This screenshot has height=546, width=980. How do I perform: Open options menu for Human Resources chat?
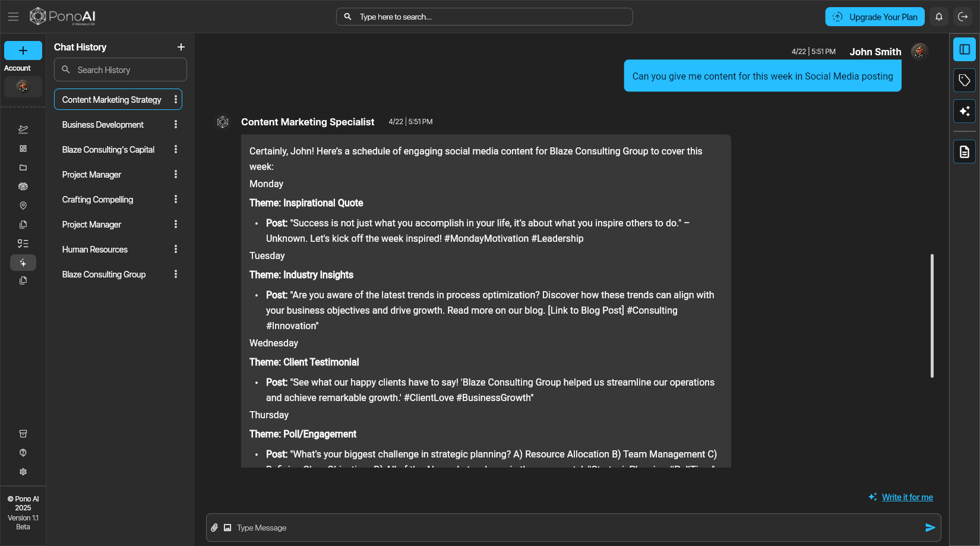click(x=176, y=249)
